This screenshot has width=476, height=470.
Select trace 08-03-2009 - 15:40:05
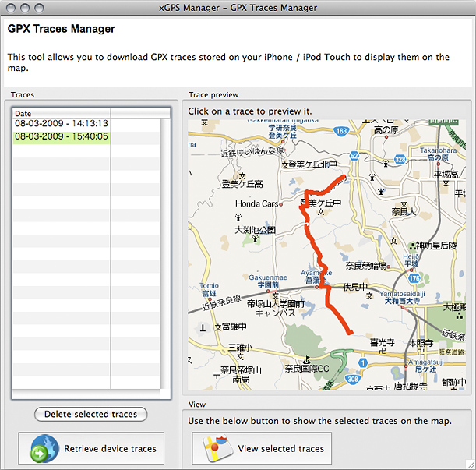pos(62,136)
